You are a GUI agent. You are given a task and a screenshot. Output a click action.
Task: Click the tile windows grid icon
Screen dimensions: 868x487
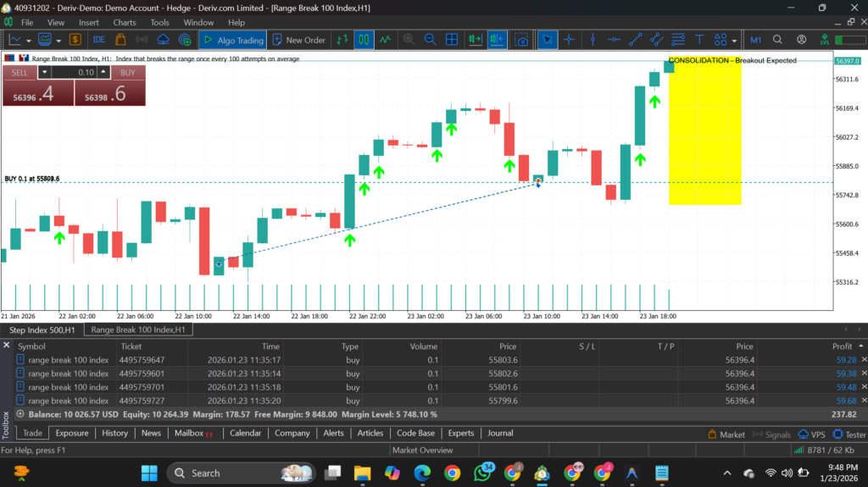(x=452, y=40)
